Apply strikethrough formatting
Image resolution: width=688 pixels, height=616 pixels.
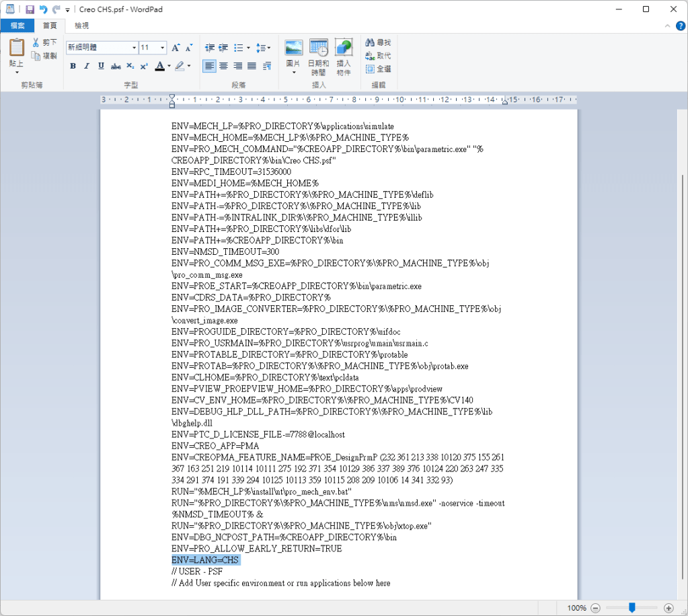[x=116, y=66]
